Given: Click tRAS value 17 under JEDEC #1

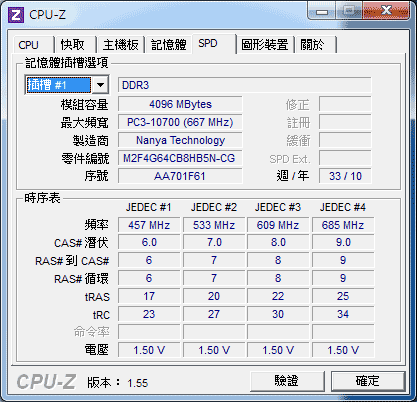Looking at the screenshot, I should (x=149, y=296).
